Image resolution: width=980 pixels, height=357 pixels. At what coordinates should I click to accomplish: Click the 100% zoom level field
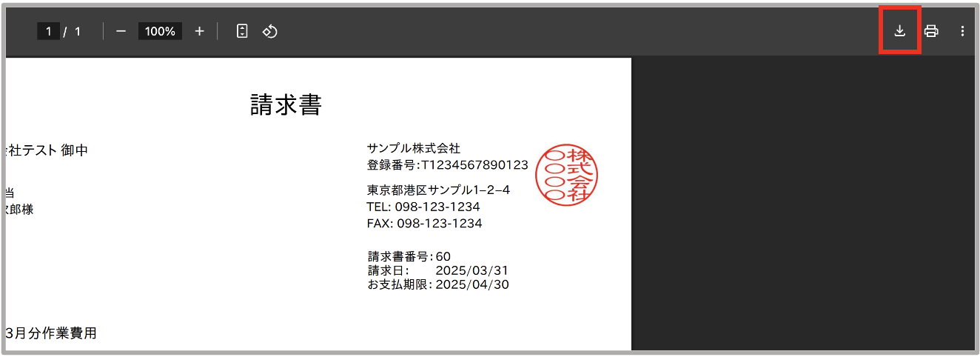(160, 31)
